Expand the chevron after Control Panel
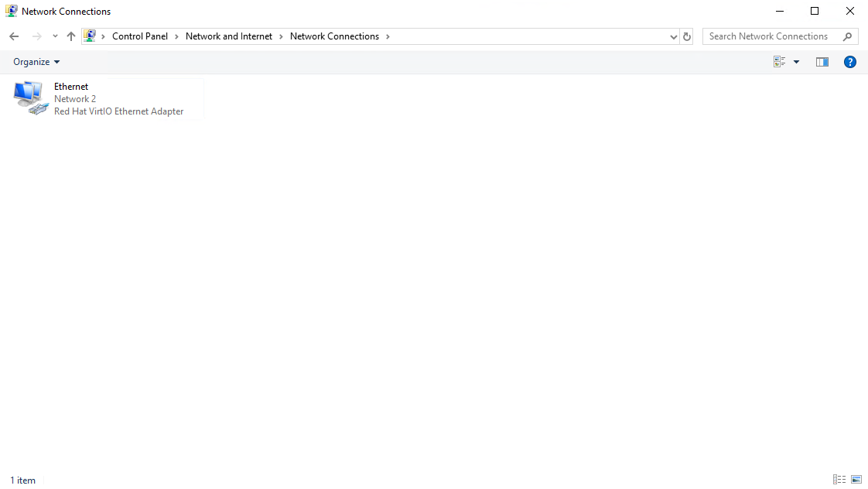 pos(176,36)
